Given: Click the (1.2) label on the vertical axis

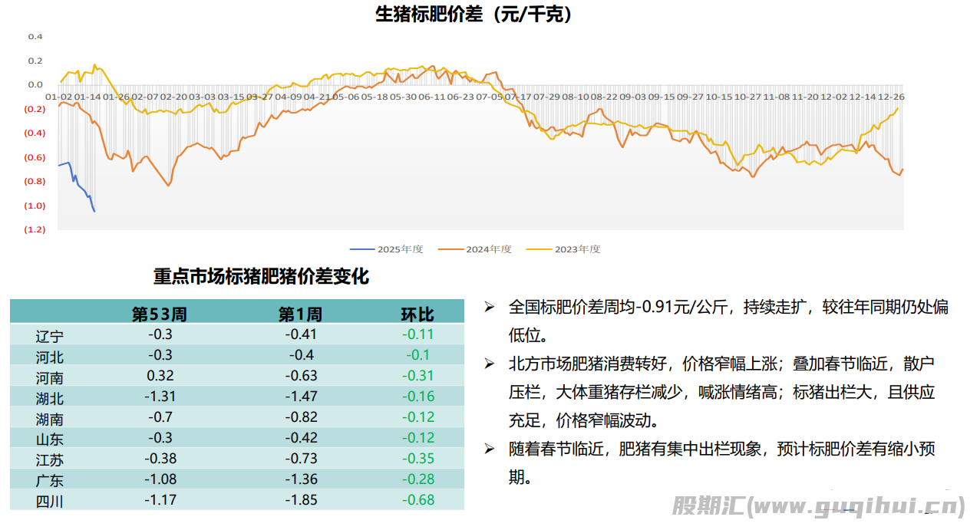Looking at the screenshot, I should (35, 229).
